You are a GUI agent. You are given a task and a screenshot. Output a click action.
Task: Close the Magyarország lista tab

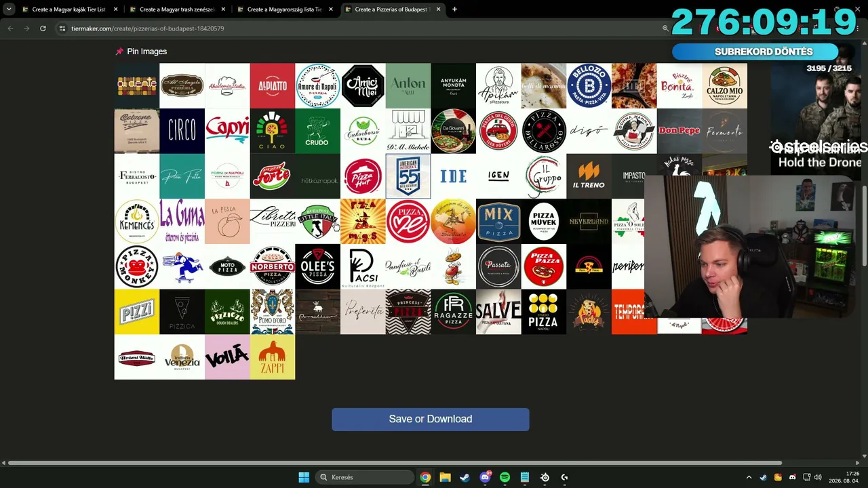331,9
